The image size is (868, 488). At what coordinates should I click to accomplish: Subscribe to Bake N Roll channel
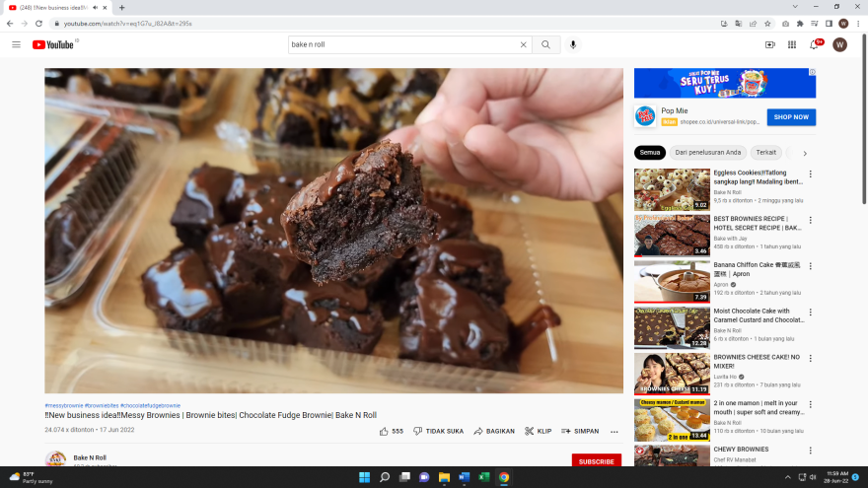tap(596, 461)
